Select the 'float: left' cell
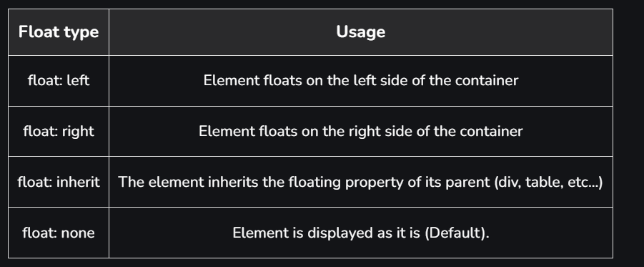Screen dimensions: 644x267 [59, 81]
